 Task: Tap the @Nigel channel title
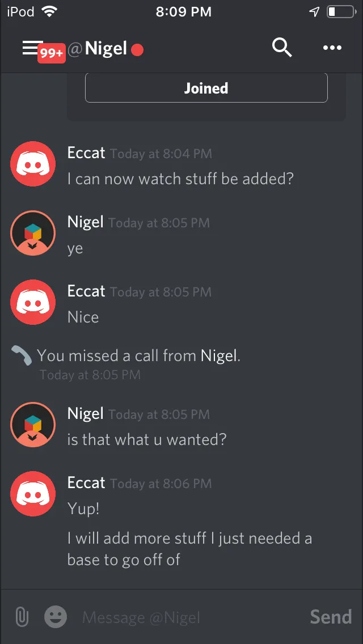click(x=97, y=49)
